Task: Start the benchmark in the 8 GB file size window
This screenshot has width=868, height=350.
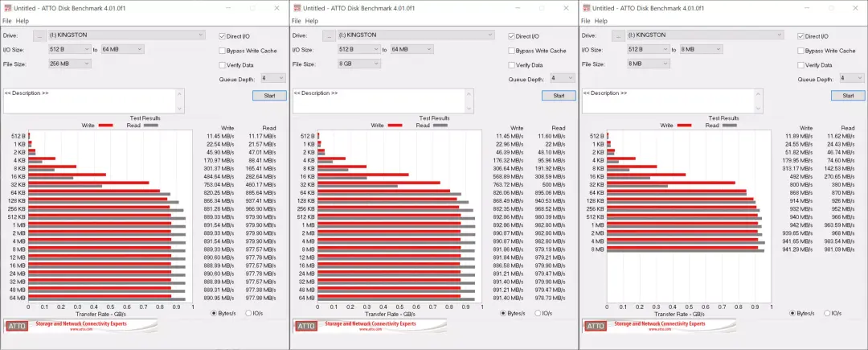Action: (x=559, y=95)
